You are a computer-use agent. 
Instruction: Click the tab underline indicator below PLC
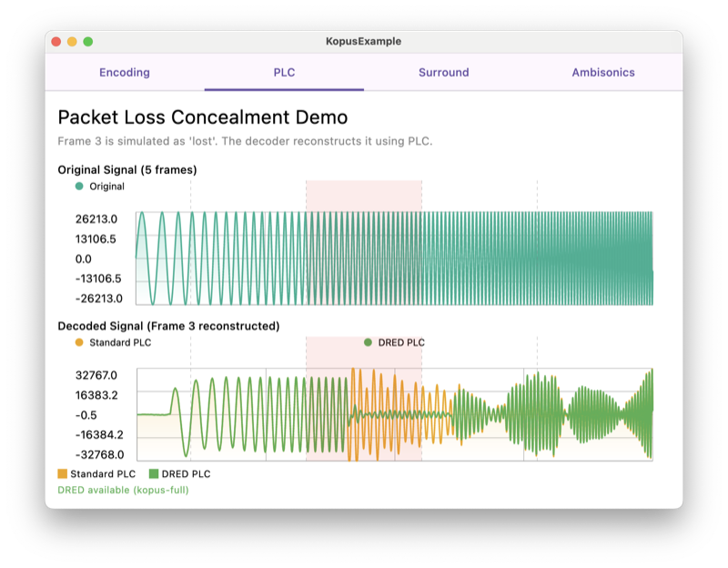click(x=285, y=91)
